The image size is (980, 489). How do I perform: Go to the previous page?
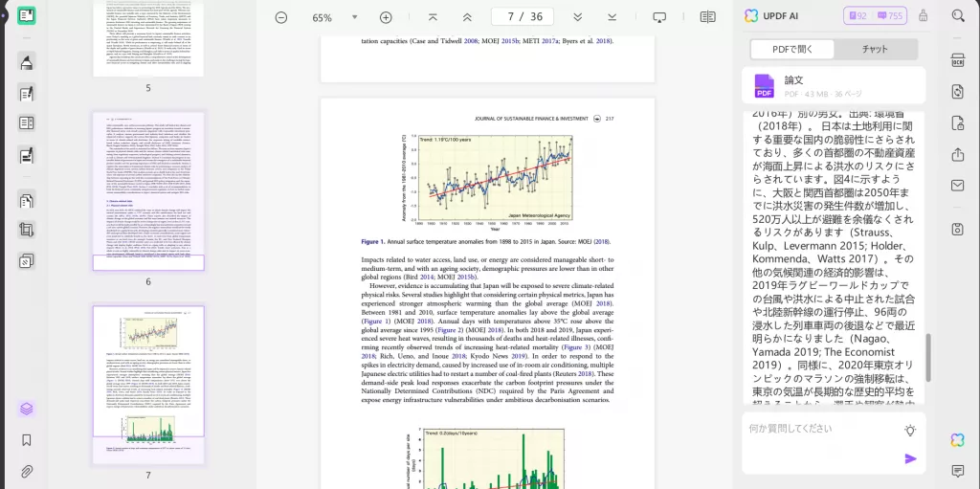467,17
